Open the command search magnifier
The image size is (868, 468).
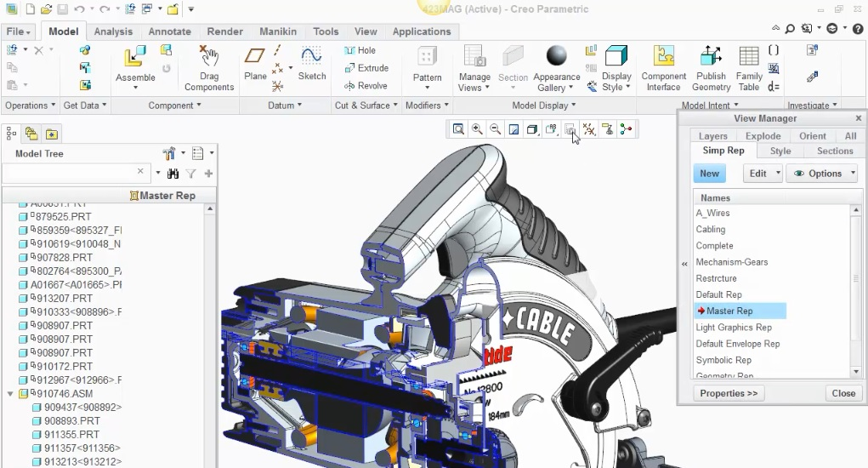point(791,29)
